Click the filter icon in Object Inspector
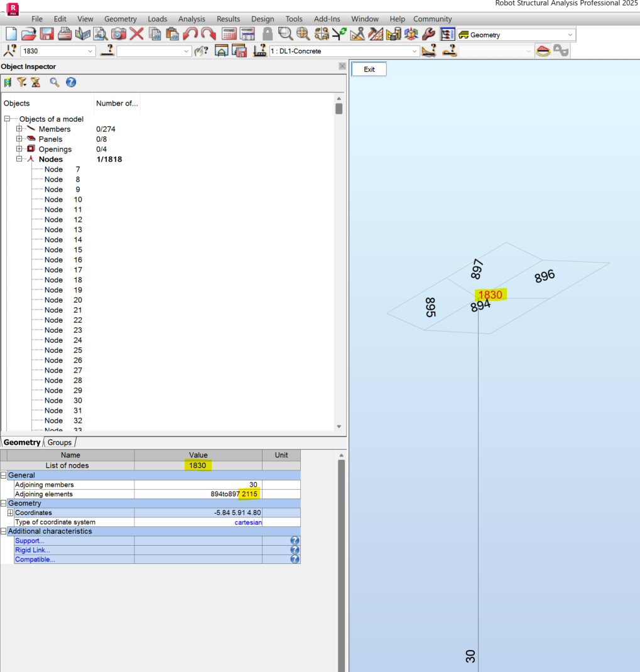 22,82
